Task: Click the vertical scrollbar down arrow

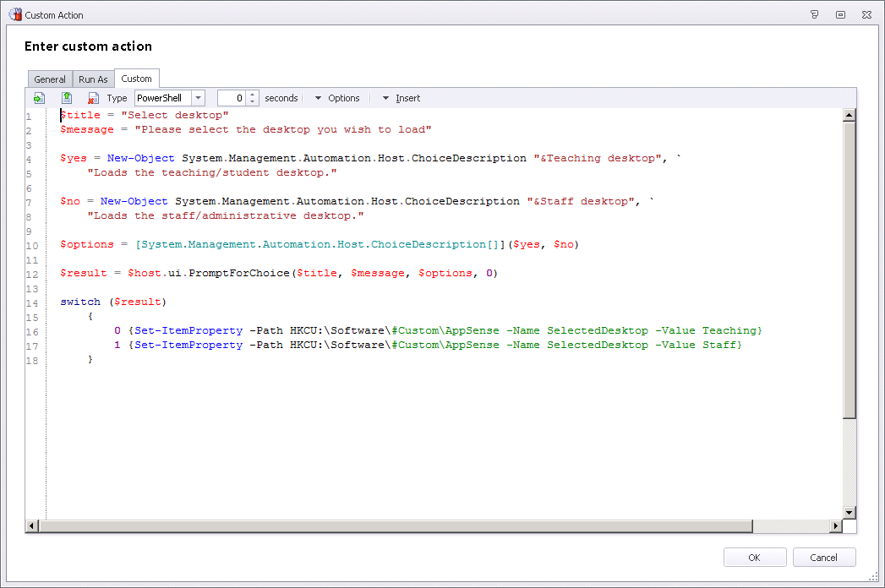Action: click(x=849, y=512)
